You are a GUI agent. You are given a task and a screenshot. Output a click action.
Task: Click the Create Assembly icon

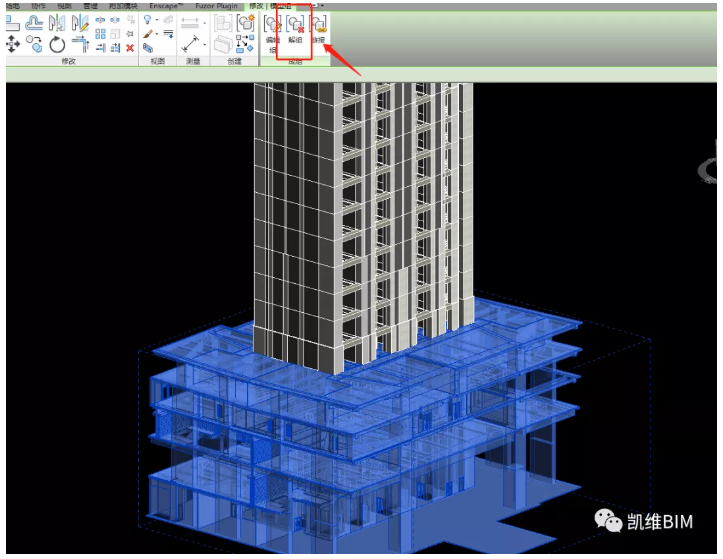tap(223, 23)
